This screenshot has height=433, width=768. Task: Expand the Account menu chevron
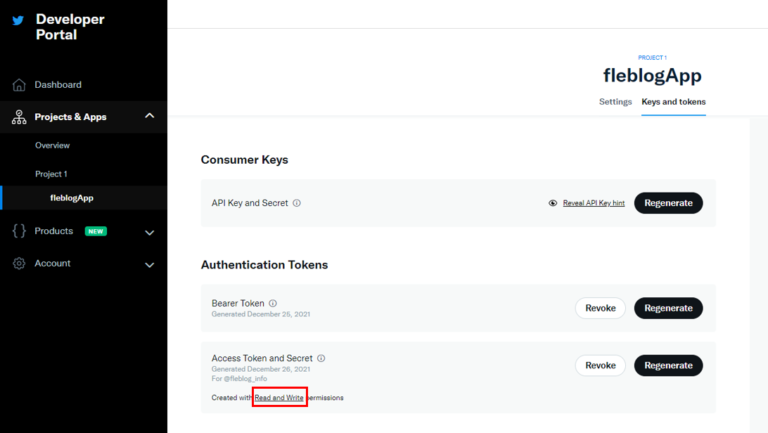pyautogui.click(x=149, y=265)
